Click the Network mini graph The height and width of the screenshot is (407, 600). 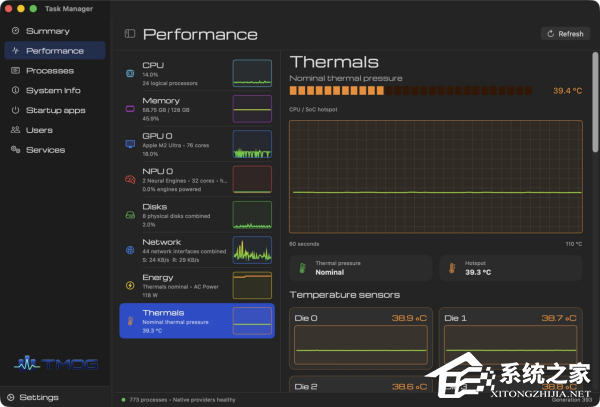(x=252, y=250)
